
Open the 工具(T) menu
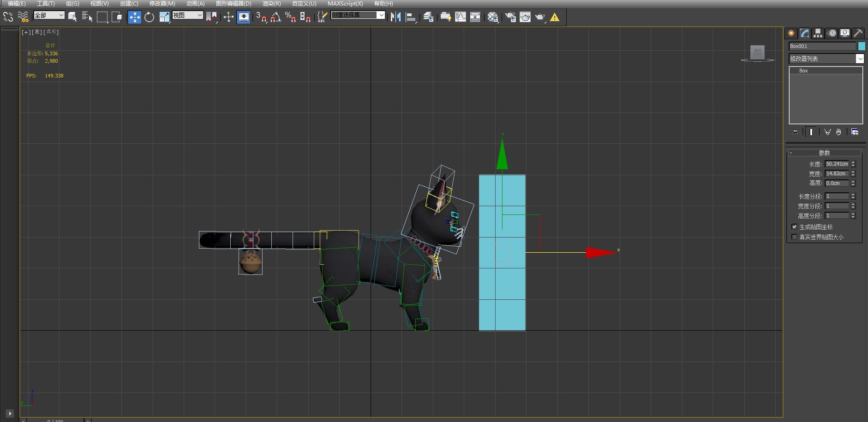pyautogui.click(x=46, y=4)
